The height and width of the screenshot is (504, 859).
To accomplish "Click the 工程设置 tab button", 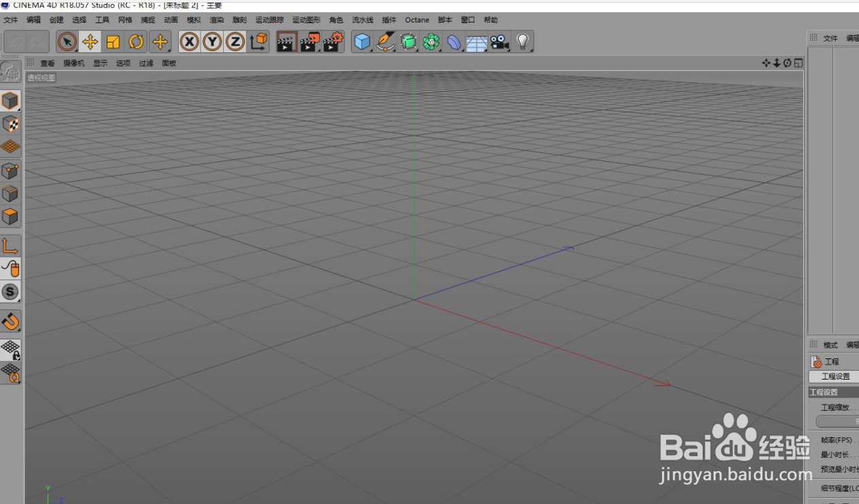I will tap(835, 377).
